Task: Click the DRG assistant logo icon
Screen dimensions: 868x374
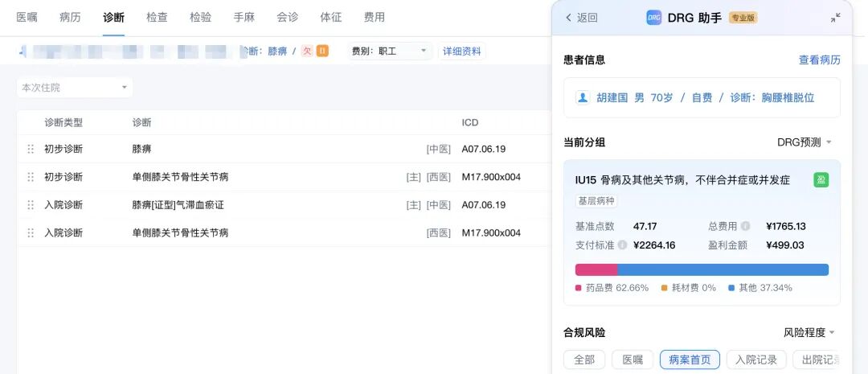Action: click(x=654, y=18)
